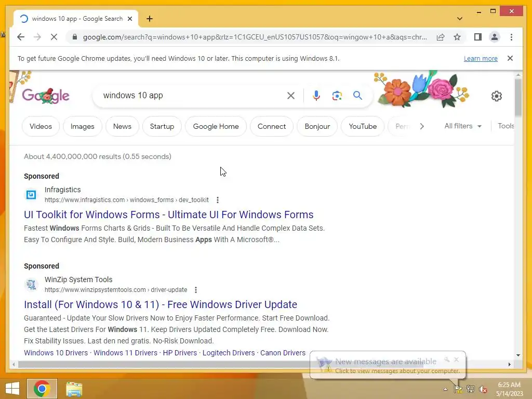Image resolution: width=532 pixels, height=399 pixels.
Task: Click the Infragistics site favicon
Action: [x=31, y=194]
